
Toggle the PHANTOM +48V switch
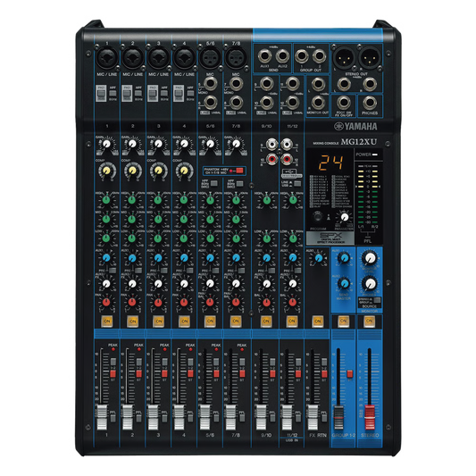coord(239,171)
